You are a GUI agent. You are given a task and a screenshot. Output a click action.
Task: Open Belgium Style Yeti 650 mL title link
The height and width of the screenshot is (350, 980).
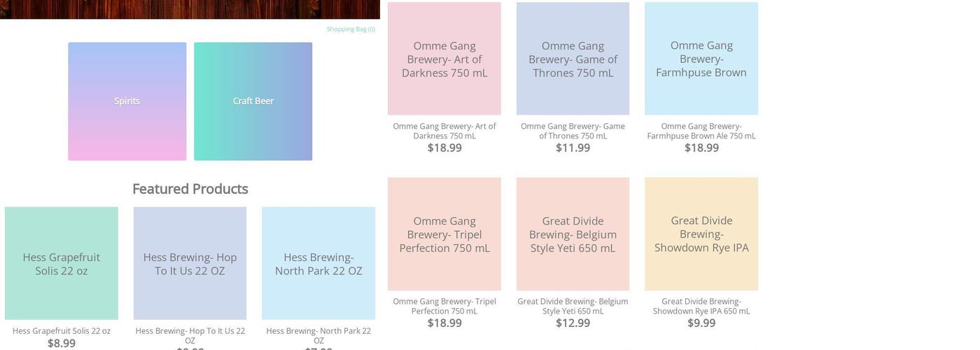[x=573, y=306]
